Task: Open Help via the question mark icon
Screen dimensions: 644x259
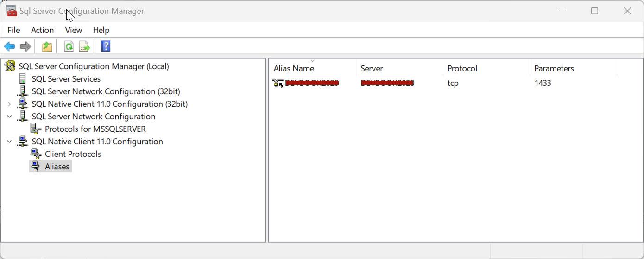Action: [x=106, y=46]
